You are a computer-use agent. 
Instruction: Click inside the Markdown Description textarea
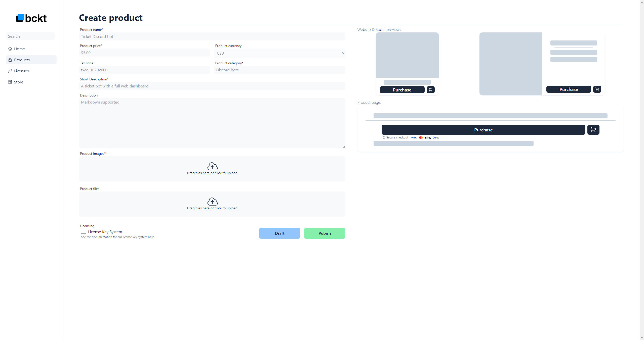[212, 123]
